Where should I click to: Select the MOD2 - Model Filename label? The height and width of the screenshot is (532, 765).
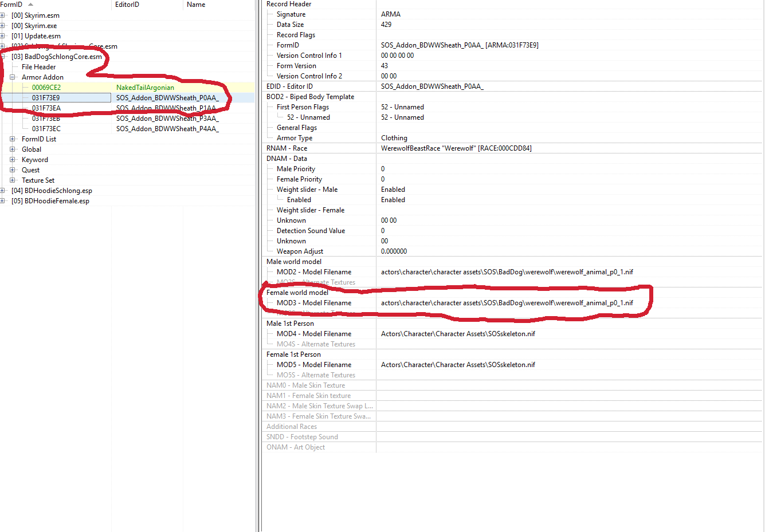314,272
